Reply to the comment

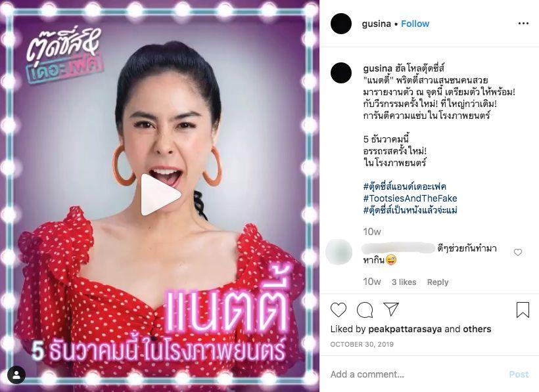(438, 282)
